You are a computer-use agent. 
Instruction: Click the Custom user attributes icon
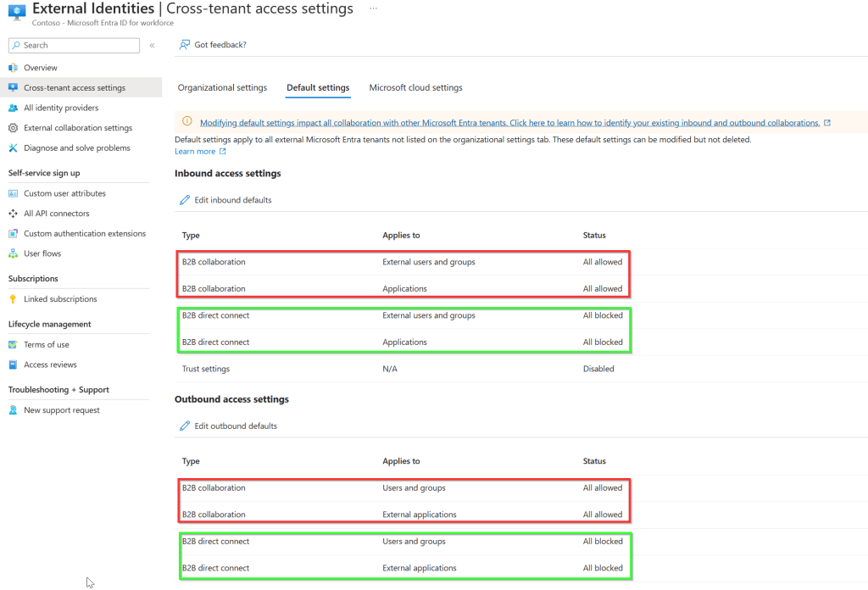13,193
